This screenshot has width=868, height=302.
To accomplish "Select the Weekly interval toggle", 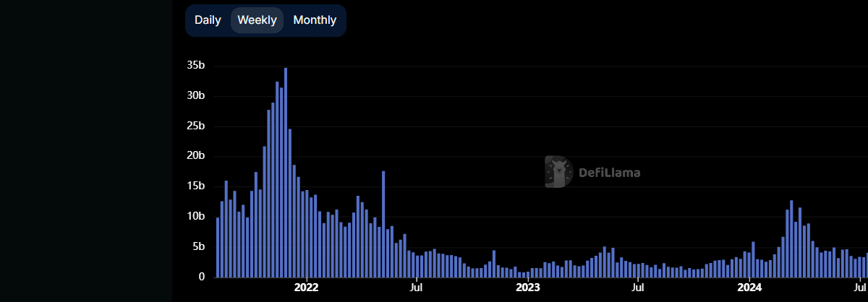I will pos(257,20).
